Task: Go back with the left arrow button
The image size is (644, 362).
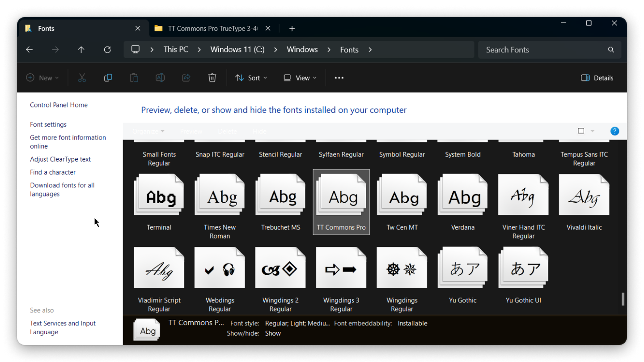Action: [30, 50]
